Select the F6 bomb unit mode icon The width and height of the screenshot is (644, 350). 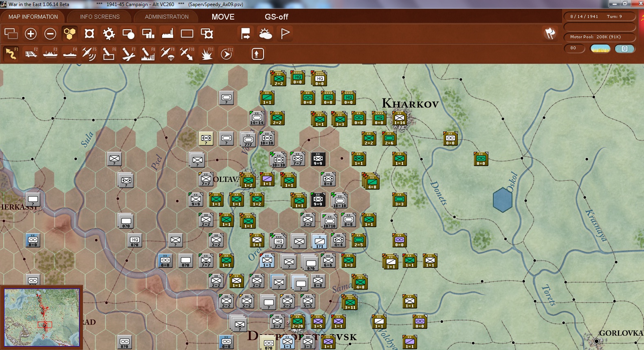click(x=109, y=54)
